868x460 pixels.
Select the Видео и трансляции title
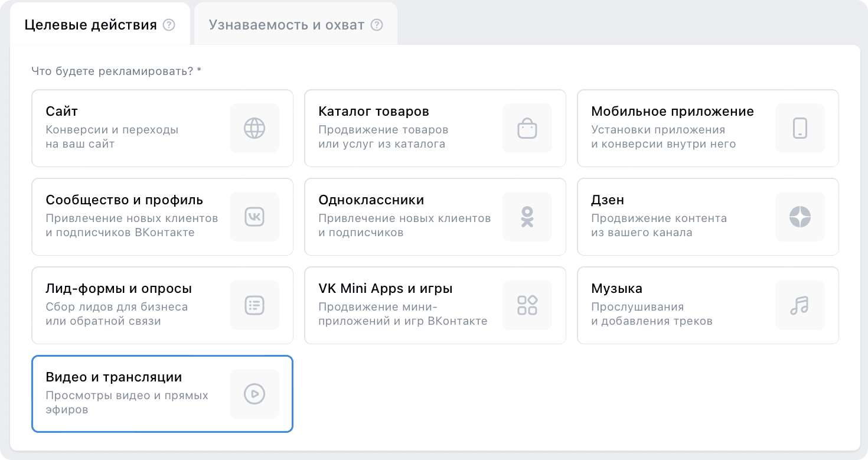113,377
